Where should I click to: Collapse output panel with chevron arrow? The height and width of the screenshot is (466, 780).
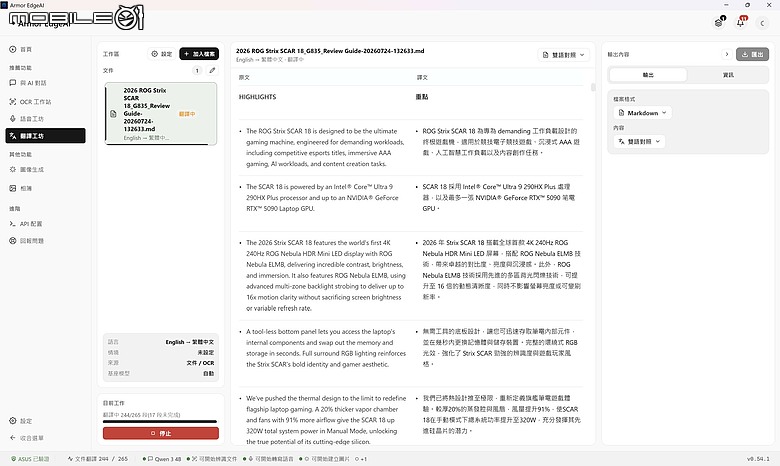726,54
